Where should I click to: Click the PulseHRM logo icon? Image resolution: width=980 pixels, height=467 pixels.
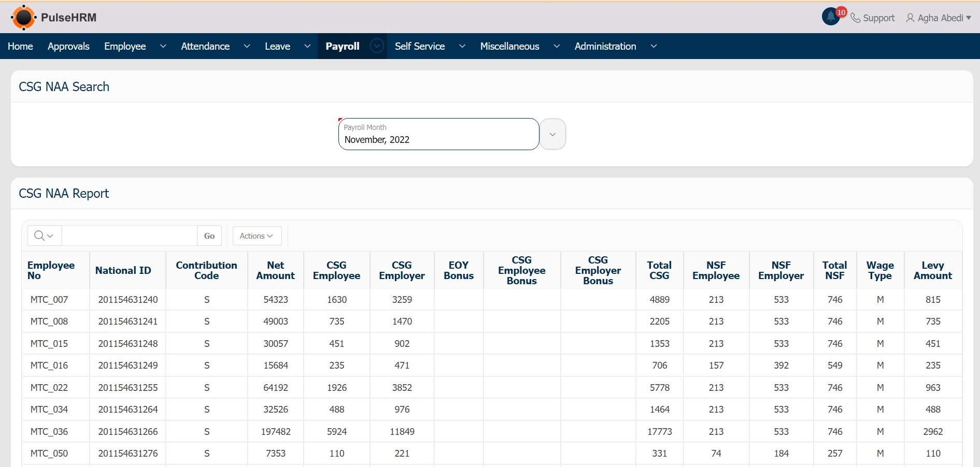pos(23,18)
